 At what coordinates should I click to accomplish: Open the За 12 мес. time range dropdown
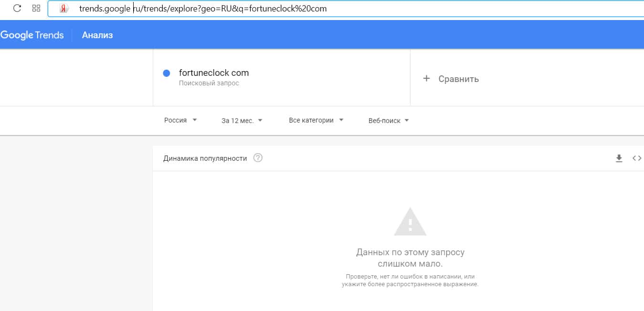pos(242,121)
